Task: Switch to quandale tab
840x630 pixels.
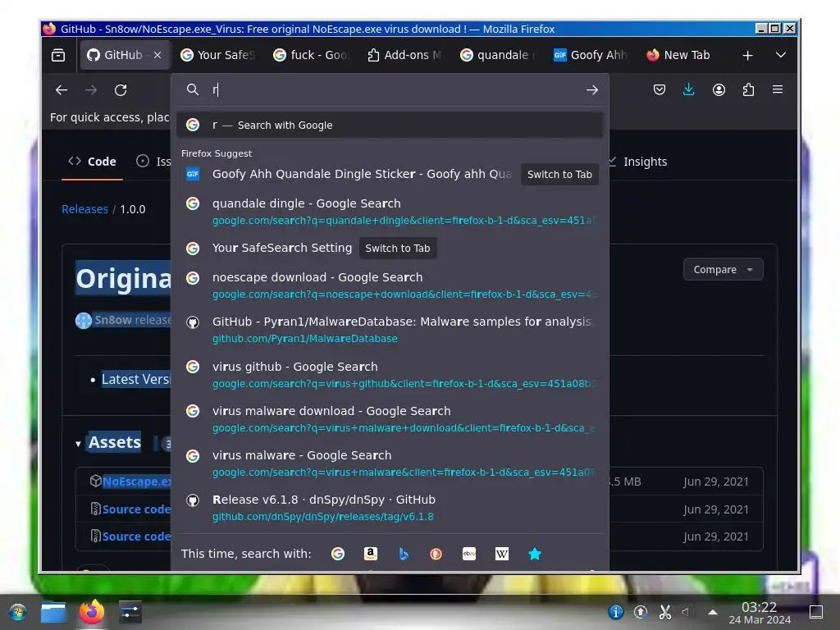Action: coord(498,55)
